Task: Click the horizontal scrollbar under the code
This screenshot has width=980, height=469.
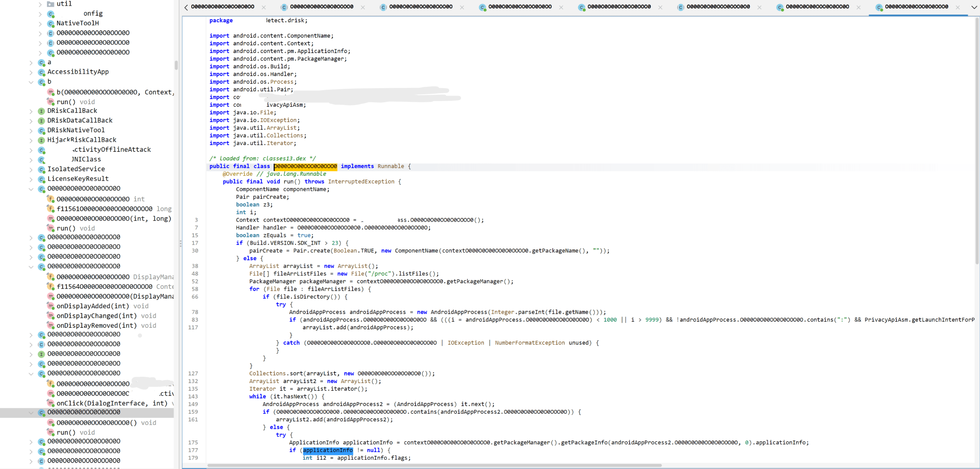Action: 434,466
